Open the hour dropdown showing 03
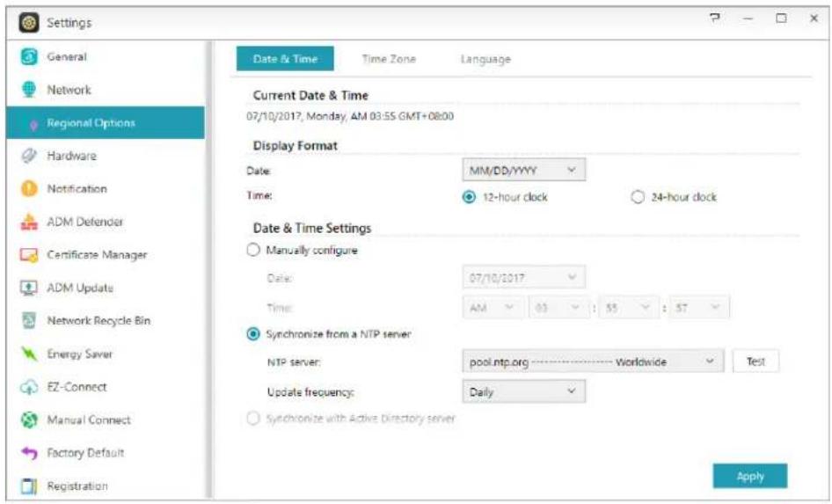 pos(558,307)
